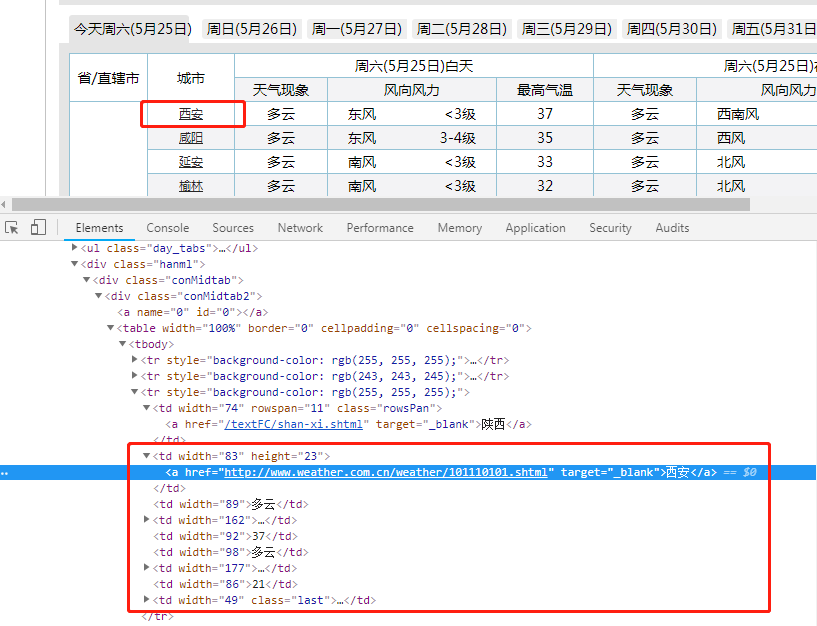Click the horizontal scrollbar thumb of the page
This screenshot has height=626, width=817.
click(381, 204)
